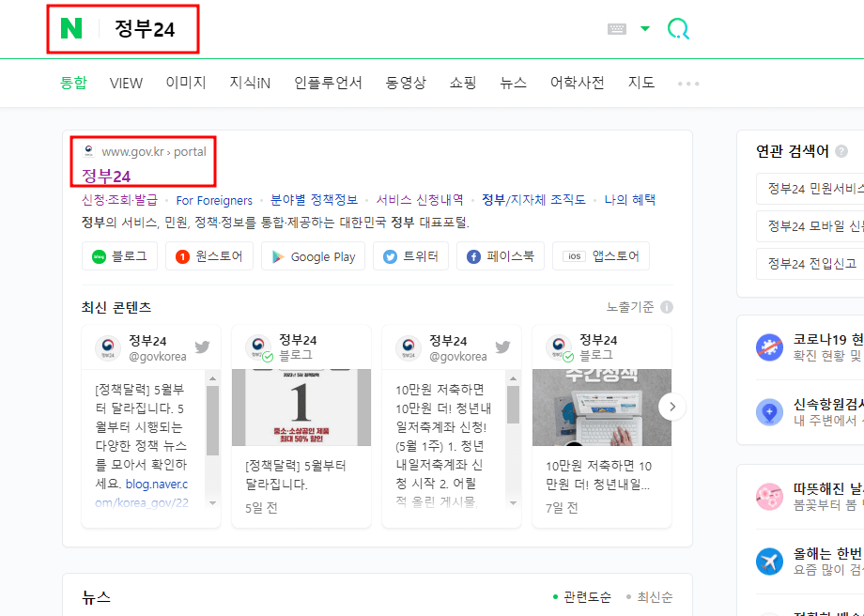The image size is (864, 616).
Task: Switch to the 이미지 tab
Action: (x=185, y=83)
